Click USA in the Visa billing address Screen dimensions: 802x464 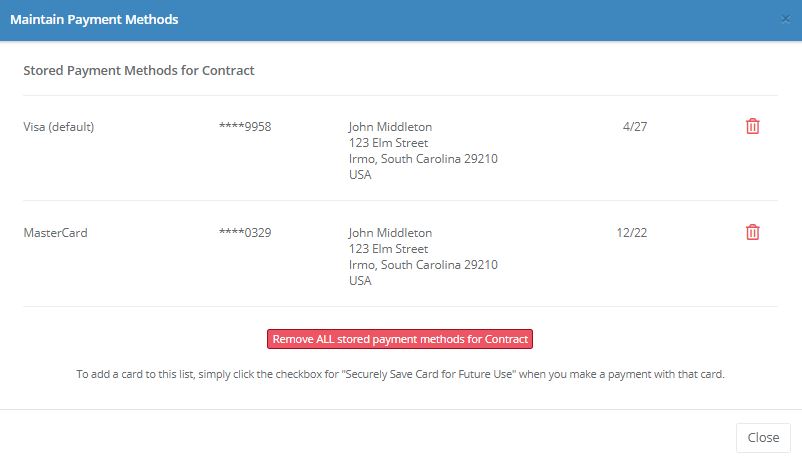(360, 175)
